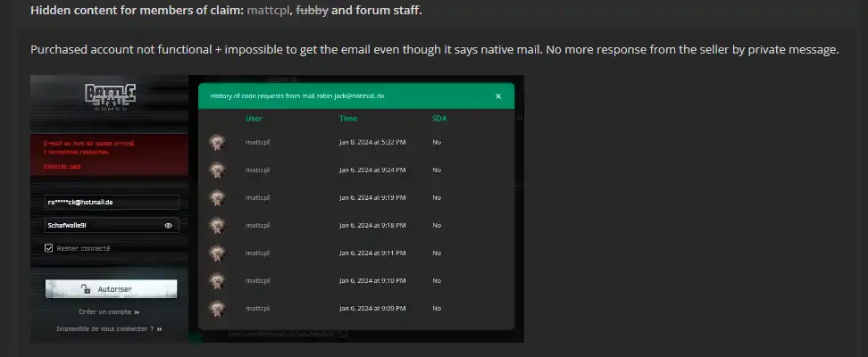Click avatar beside the 9:18 PM entry

pyautogui.click(x=215, y=225)
